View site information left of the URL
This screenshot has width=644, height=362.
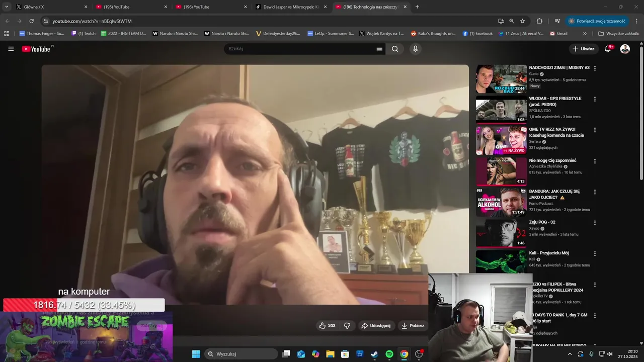(46, 21)
